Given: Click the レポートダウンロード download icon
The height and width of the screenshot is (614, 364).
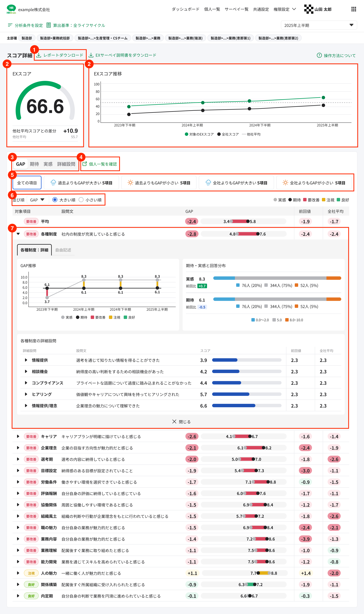Looking at the screenshot, I should point(39,55).
